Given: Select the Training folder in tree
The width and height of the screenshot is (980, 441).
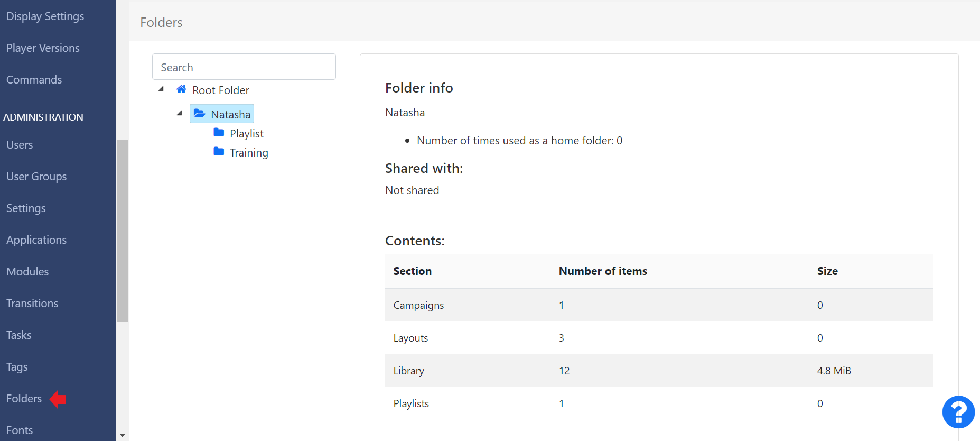Looking at the screenshot, I should [249, 153].
